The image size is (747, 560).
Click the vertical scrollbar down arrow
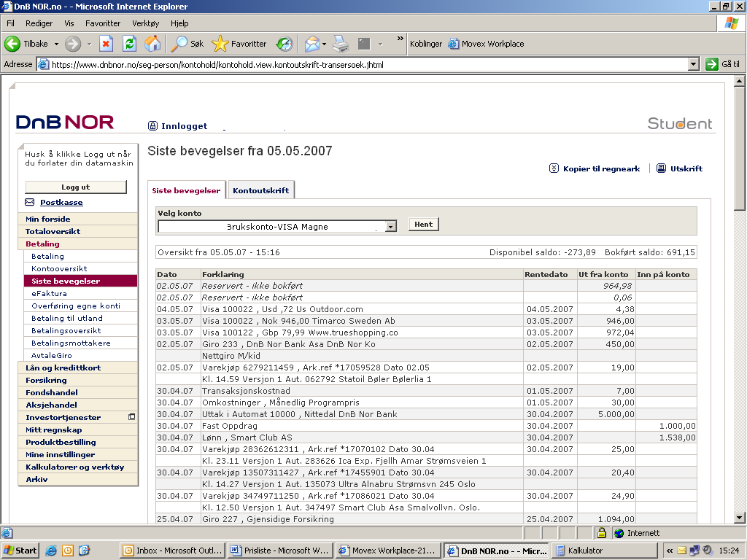(x=739, y=518)
